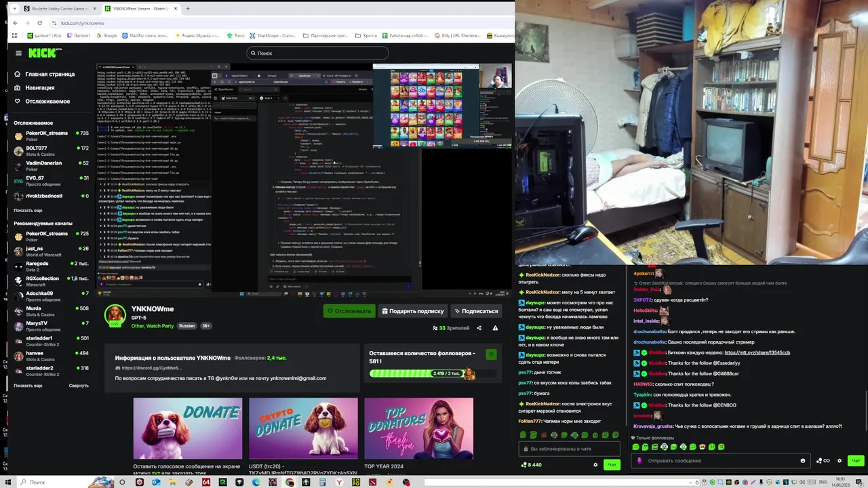Expand recommended channels with Показать еще
The width and height of the screenshot is (868, 488).
tap(28, 385)
